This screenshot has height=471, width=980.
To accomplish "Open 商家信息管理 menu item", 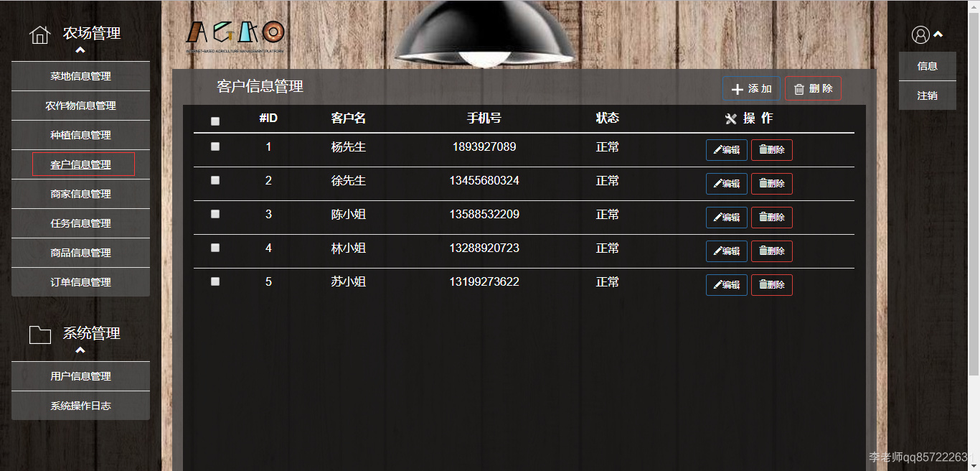I will 80,194.
